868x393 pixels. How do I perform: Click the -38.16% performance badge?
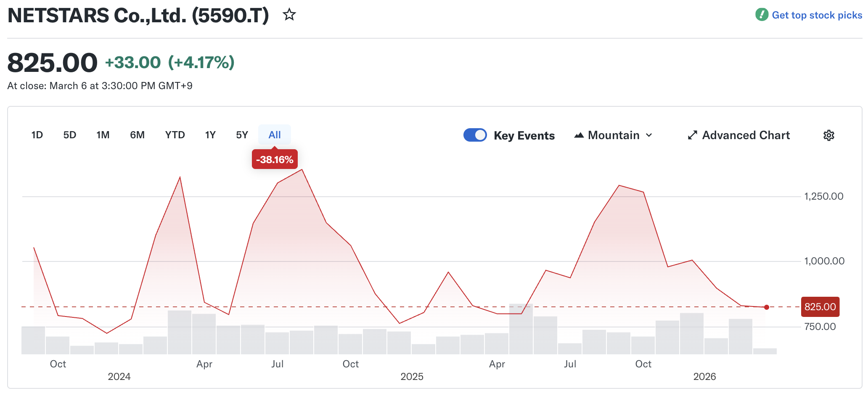[x=275, y=160]
